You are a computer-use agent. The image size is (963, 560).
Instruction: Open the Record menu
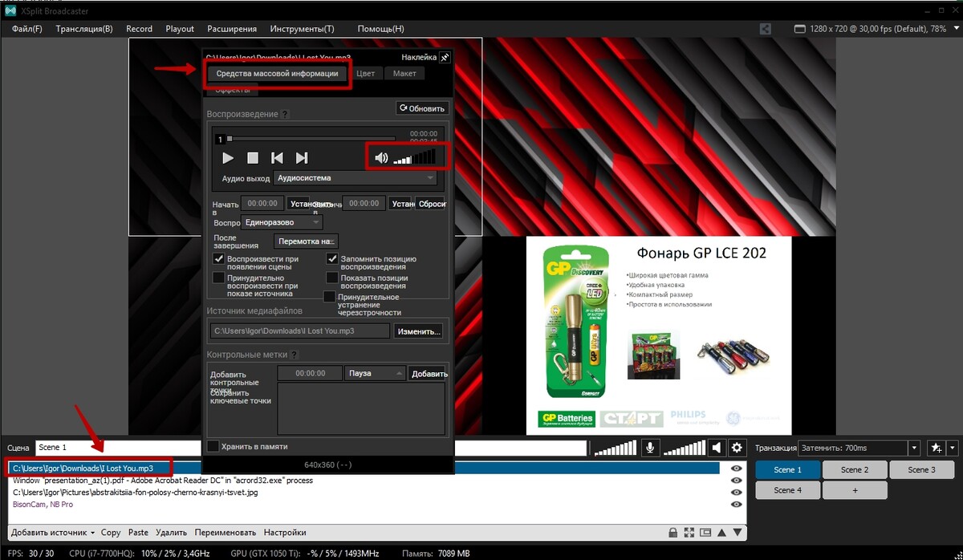(139, 29)
